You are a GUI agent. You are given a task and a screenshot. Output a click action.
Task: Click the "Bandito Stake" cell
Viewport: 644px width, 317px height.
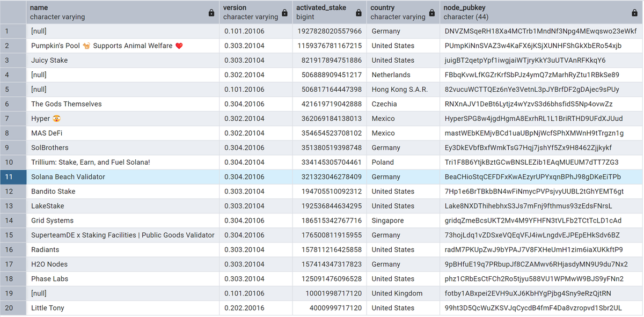122,191
